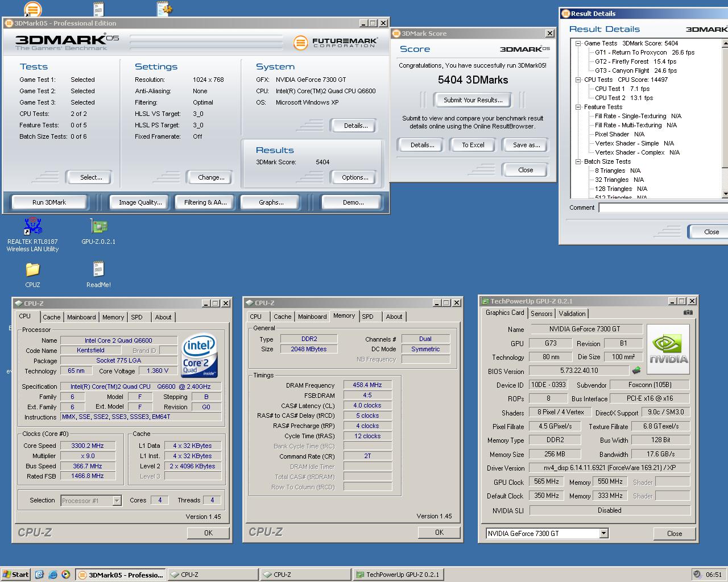Switch to Graphics Card tab in GPU-Z
Image resolution: width=728 pixels, height=582 pixels.
coord(504,313)
